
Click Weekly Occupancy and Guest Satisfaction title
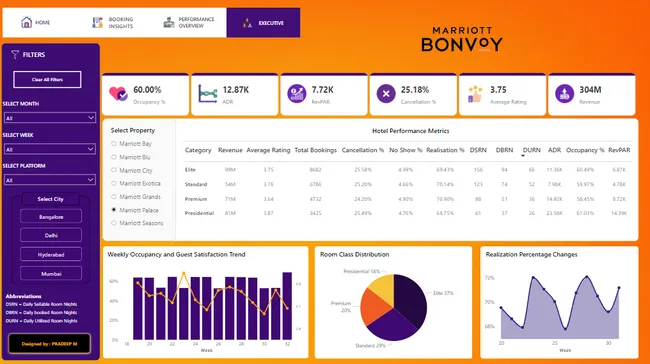(x=176, y=255)
